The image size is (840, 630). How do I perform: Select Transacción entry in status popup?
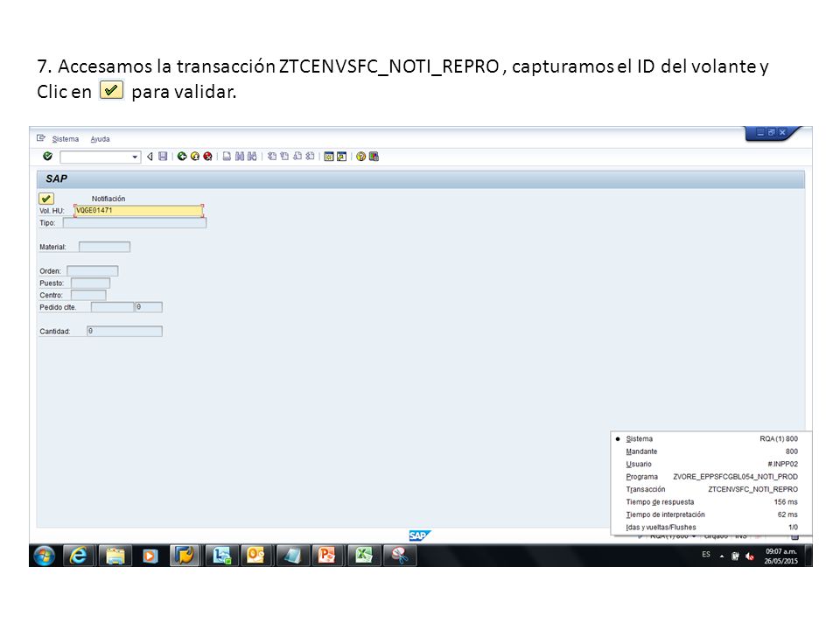pyautogui.click(x=710, y=489)
